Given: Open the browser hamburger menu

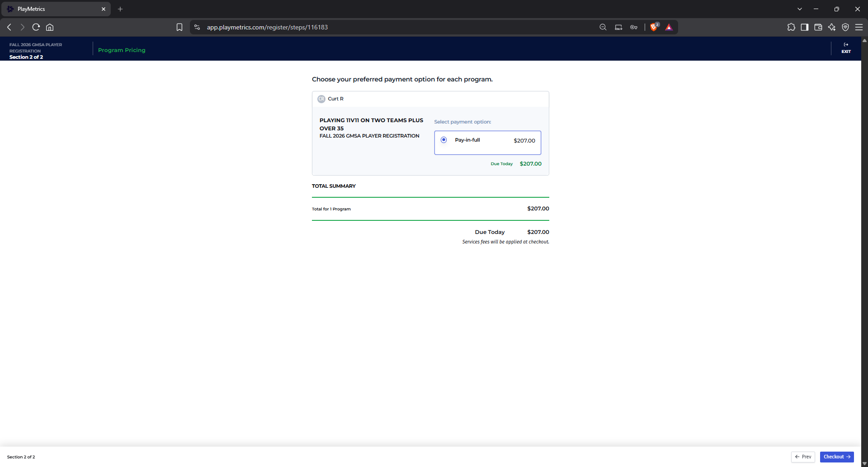Looking at the screenshot, I should [859, 27].
